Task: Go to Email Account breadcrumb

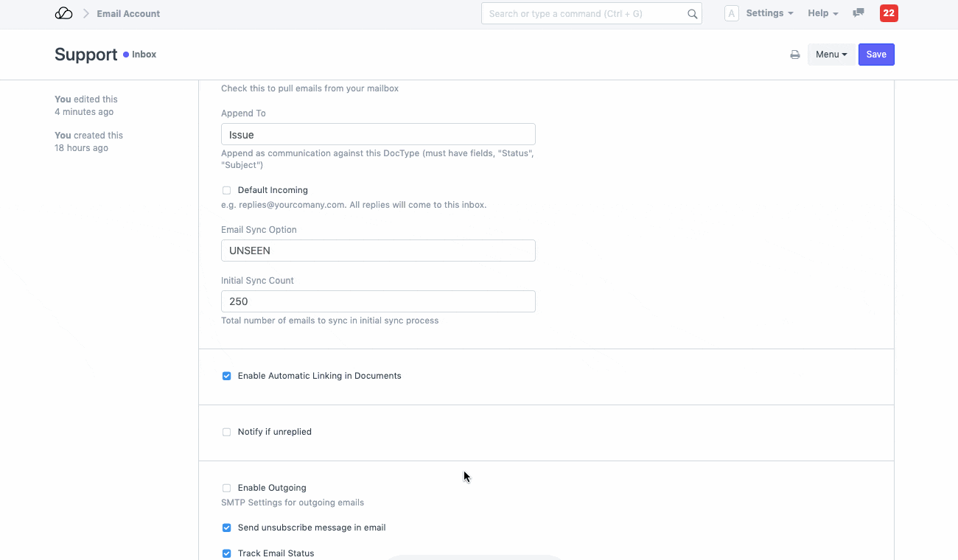Action: [x=128, y=13]
